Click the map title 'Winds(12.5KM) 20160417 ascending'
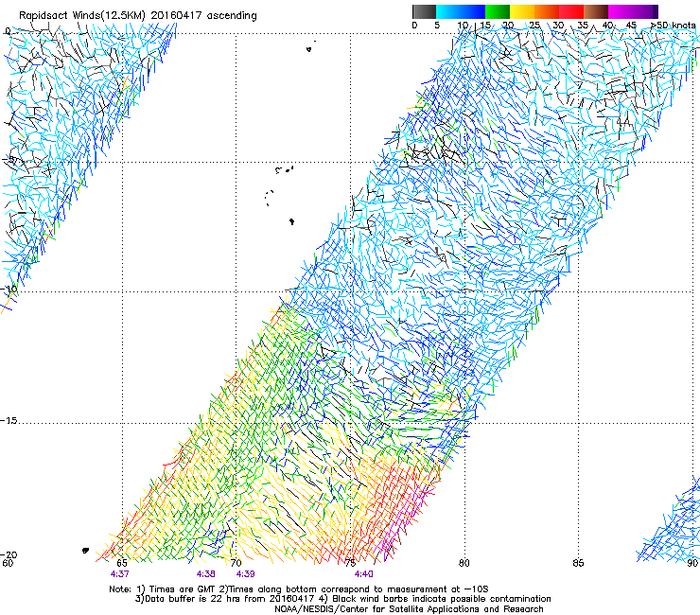 pyautogui.click(x=165, y=16)
